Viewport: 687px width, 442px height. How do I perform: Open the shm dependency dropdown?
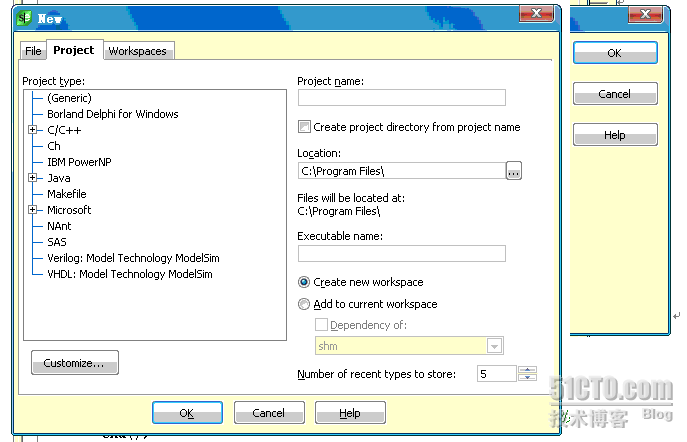coord(494,346)
